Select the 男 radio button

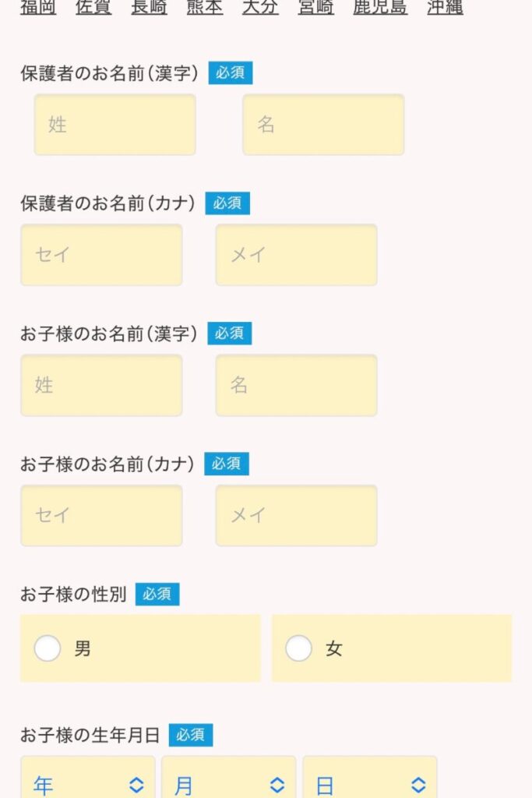click(48, 648)
